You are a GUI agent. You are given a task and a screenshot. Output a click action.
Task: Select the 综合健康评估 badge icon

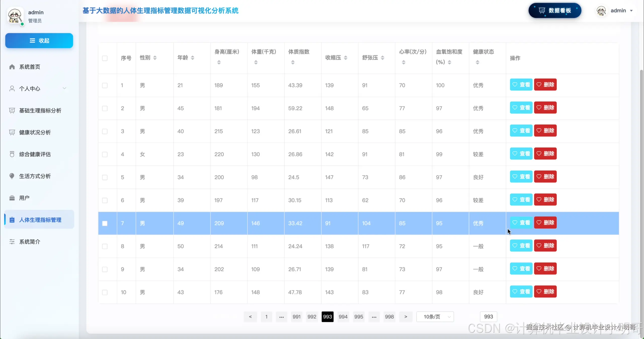tap(12, 154)
